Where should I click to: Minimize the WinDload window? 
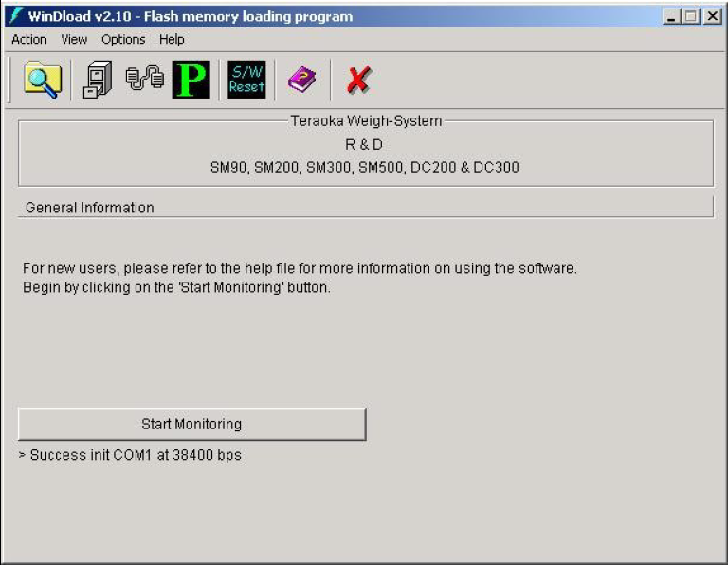pos(672,16)
